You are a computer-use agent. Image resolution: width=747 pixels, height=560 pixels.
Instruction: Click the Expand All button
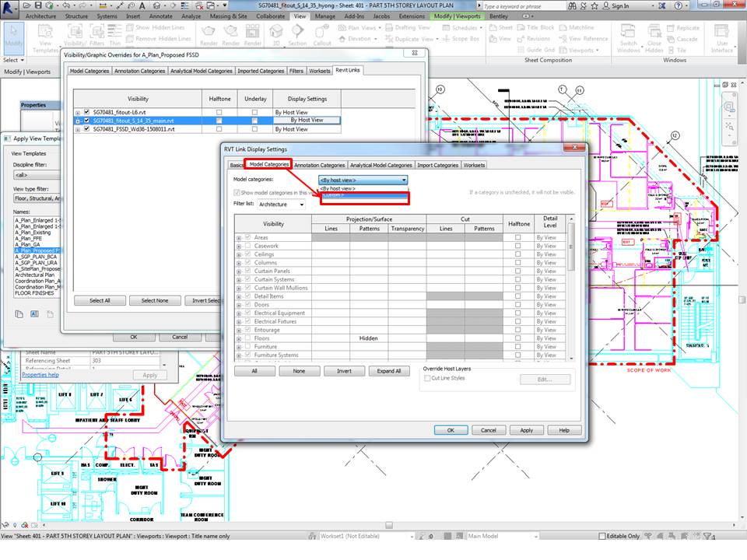(x=389, y=371)
